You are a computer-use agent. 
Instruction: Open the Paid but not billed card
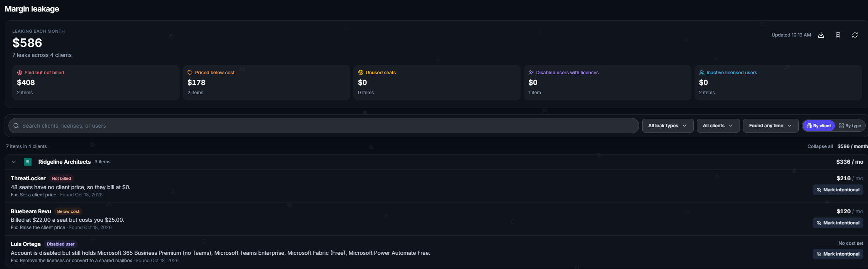pyautogui.click(x=96, y=83)
